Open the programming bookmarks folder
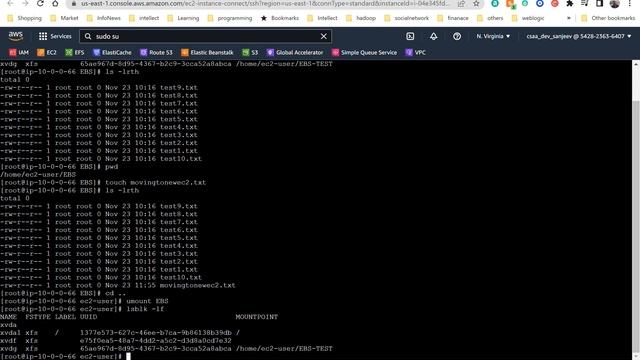The width and height of the screenshot is (640, 360). tap(230, 18)
